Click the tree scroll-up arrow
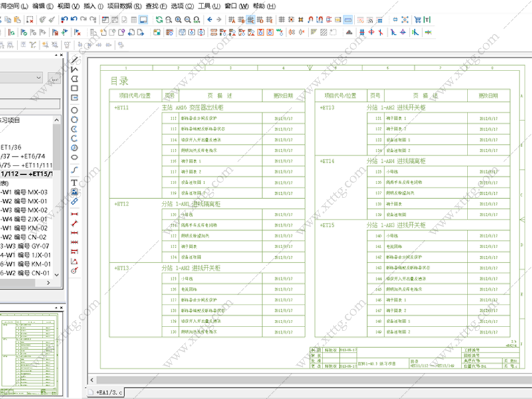This screenshot has width=532, height=399. [57, 120]
